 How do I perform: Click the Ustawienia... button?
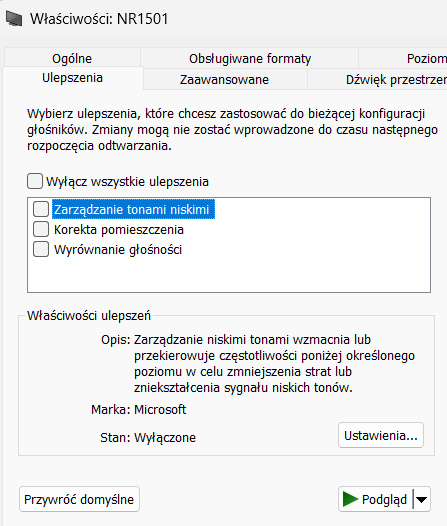pos(381,435)
